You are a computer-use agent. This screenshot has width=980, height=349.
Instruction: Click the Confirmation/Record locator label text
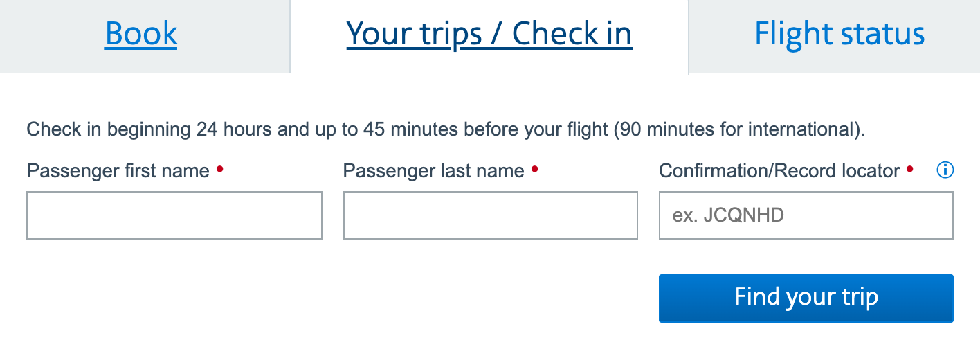(779, 171)
